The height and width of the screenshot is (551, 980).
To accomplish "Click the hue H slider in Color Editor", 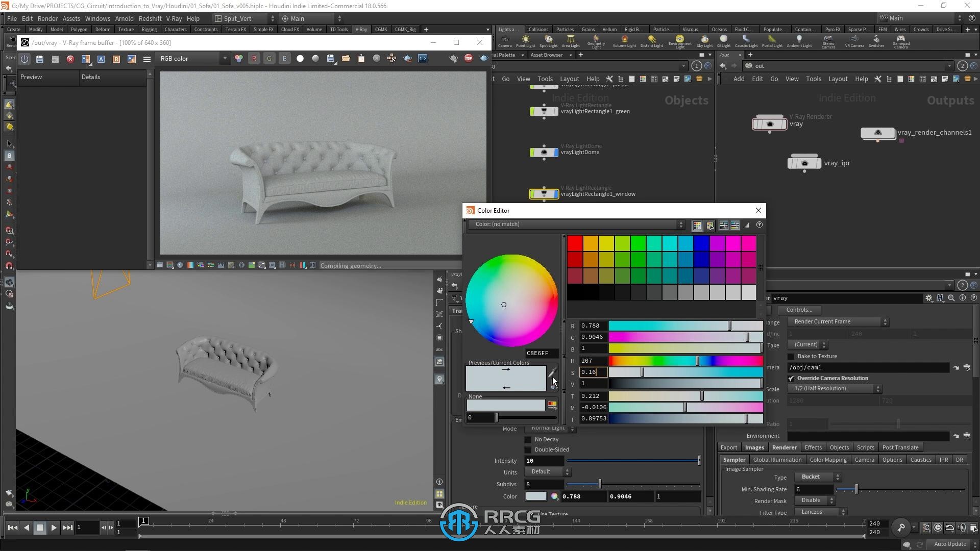I will 685,361.
